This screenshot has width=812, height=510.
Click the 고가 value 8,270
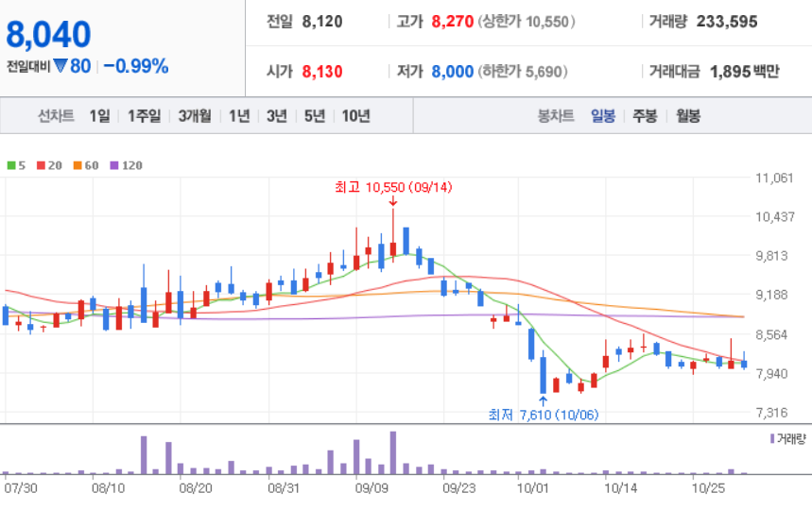(x=453, y=22)
